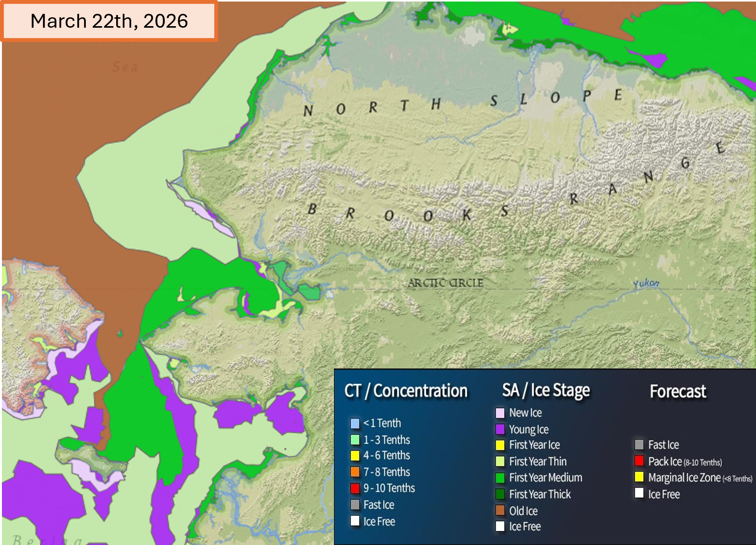This screenshot has width=756, height=545.
Task: Click the SA / Ice Stage heading
Action: click(546, 390)
